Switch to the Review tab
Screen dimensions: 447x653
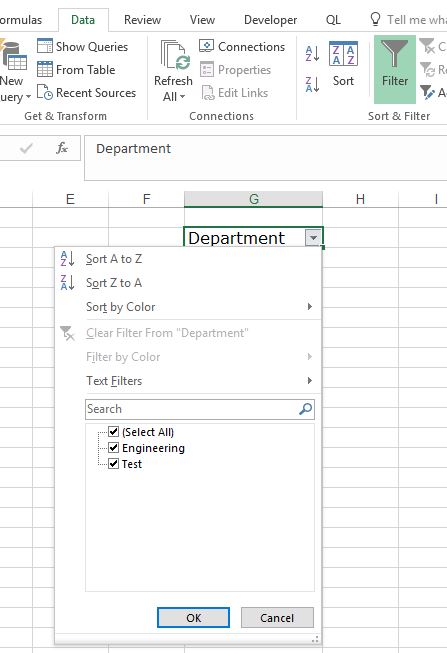142,20
